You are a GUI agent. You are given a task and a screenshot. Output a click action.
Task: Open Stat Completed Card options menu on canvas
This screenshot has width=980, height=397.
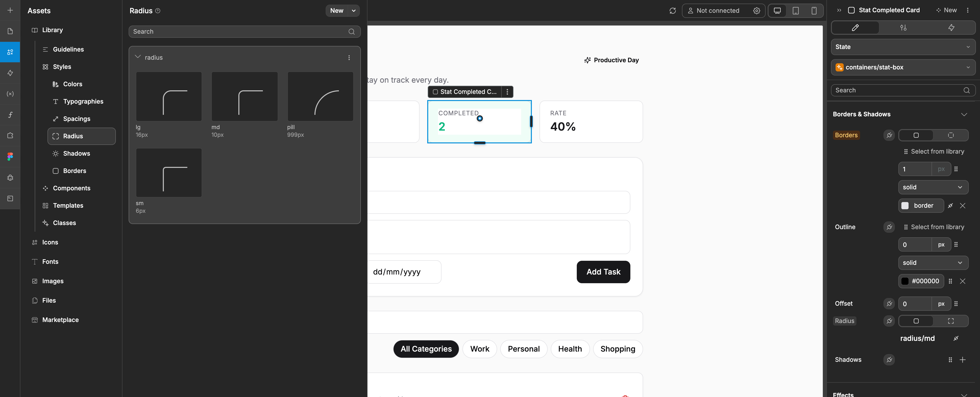point(507,92)
